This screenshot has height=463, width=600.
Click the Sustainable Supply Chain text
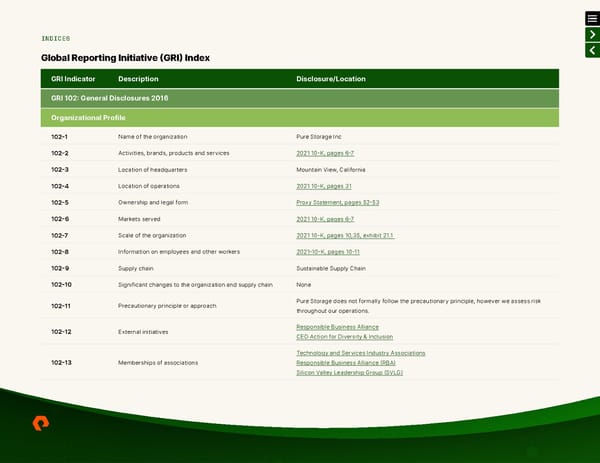coord(331,268)
